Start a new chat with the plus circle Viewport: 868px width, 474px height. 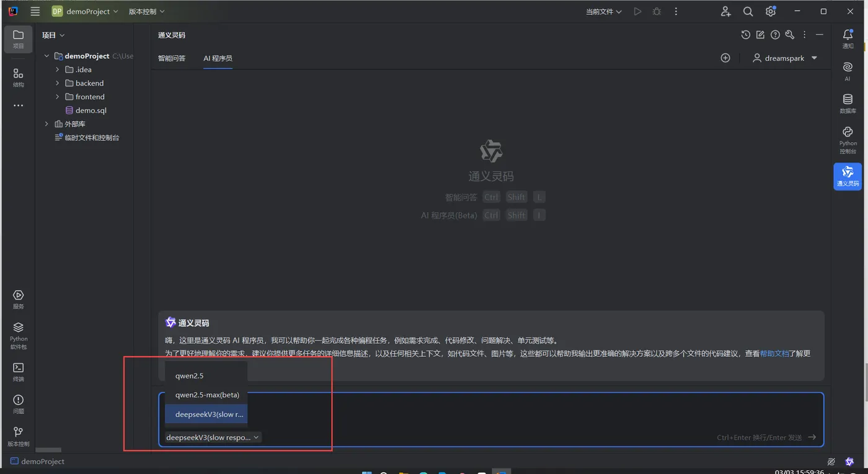tap(725, 58)
